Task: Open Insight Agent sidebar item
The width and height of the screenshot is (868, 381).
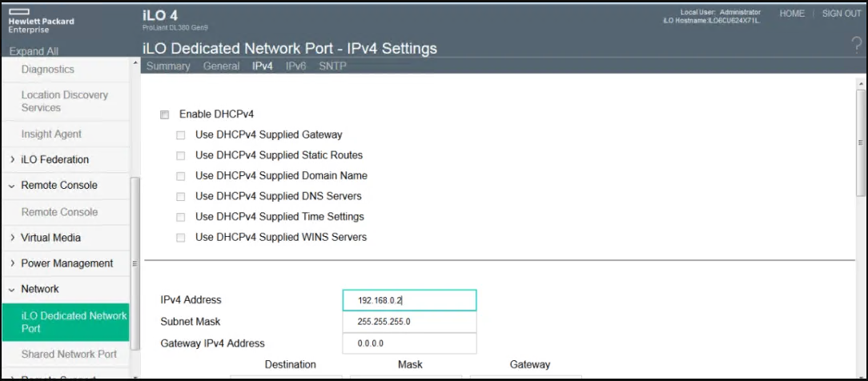Action: (x=51, y=134)
